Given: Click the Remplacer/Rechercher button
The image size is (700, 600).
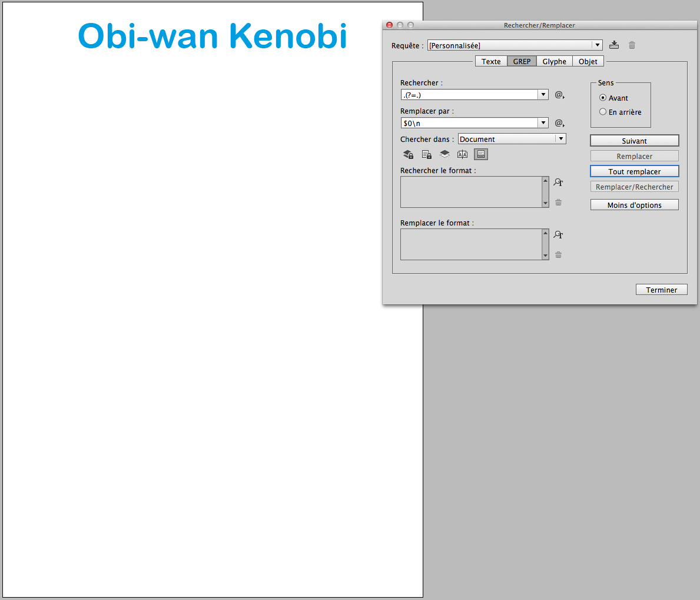Looking at the screenshot, I should [x=635, y=187].
